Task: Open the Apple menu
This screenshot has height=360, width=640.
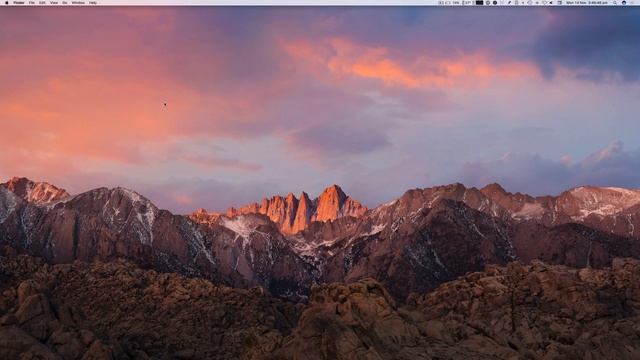Action: [x=6, y=2]
